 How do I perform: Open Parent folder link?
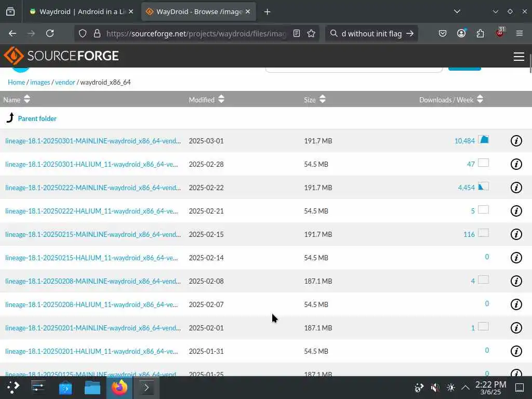37,118
